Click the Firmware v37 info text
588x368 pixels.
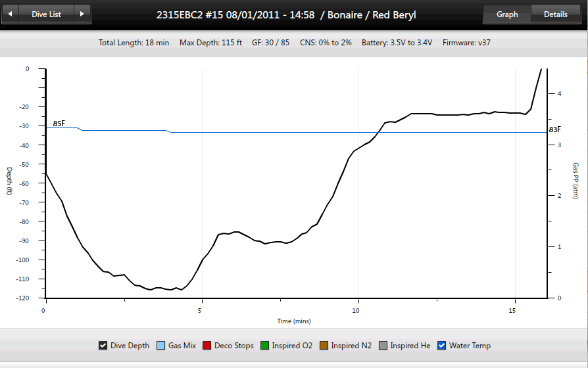pyautogui.click(x=466, y=43)
